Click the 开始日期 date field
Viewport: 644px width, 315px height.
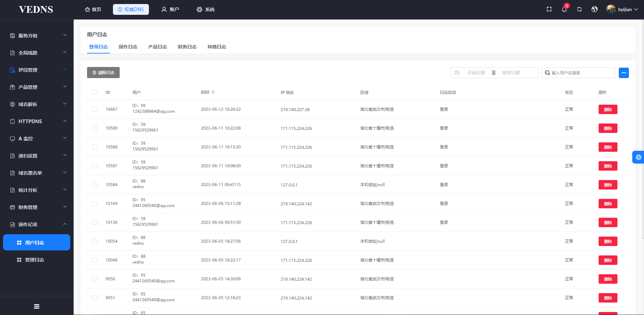pos(476,73)
